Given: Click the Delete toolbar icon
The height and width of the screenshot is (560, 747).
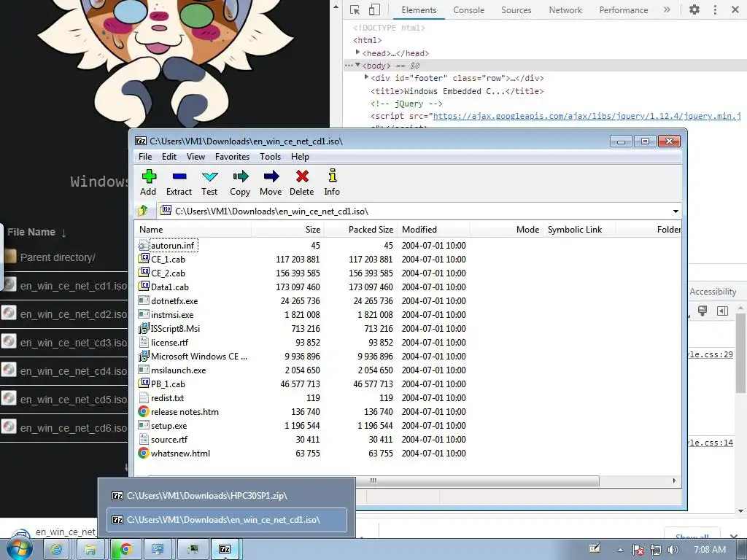Looking at the screenshot, I should (x=301, y=182).
